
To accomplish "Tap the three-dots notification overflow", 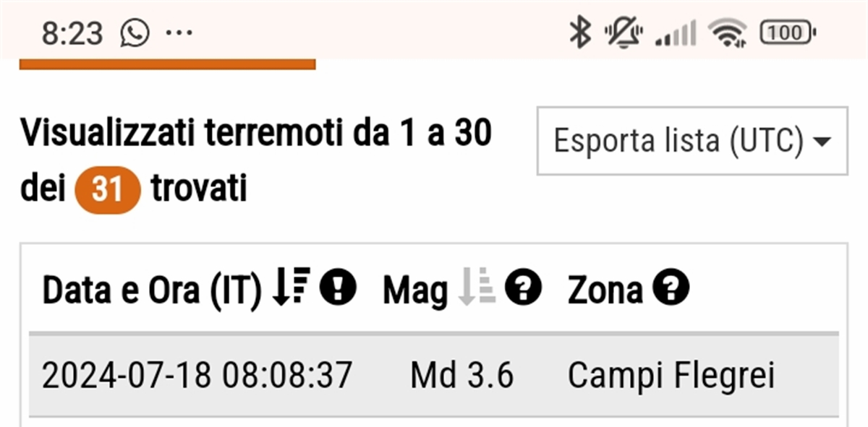I will pos(179,33).
